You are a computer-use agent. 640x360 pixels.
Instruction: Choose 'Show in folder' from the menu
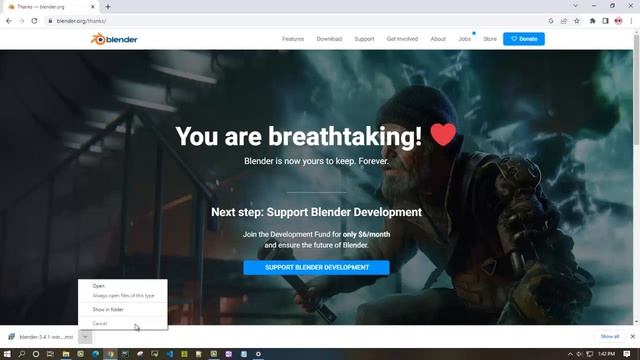(108, 309)
